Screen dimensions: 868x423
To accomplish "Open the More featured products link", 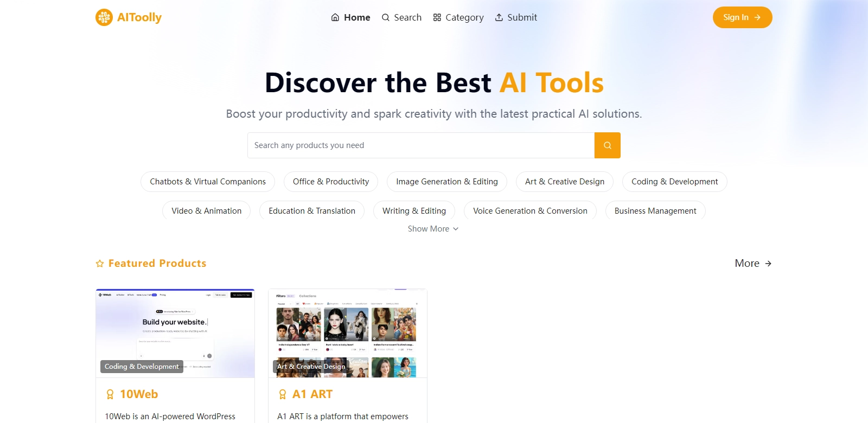I will point(754,264).
